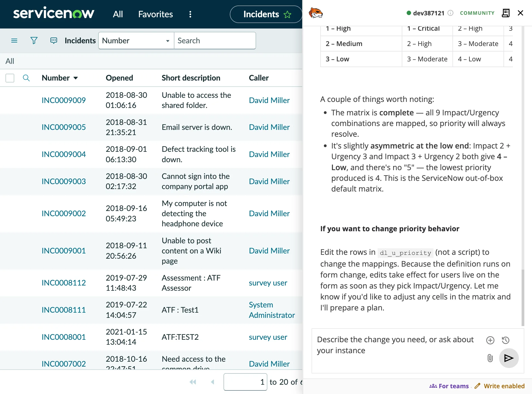This screenshot has height=394, width=532.
Task: Favorite the Incidents page with star icon
Action: [x=287, y=14]
